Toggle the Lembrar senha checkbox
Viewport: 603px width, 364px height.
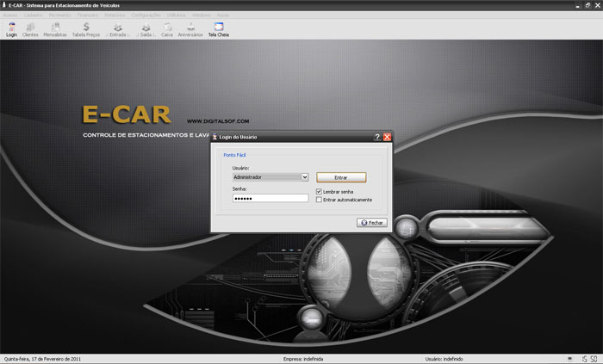pyautogui.click(x=319, y=191)
